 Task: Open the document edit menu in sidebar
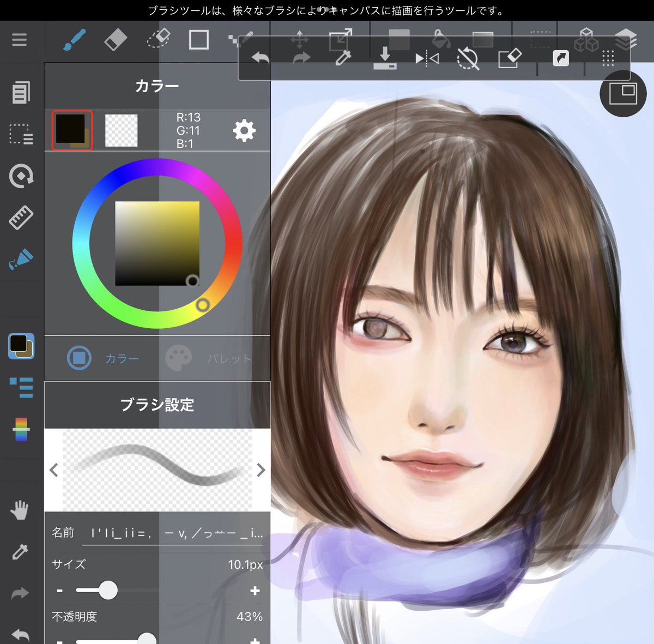(x=21, y=92)
